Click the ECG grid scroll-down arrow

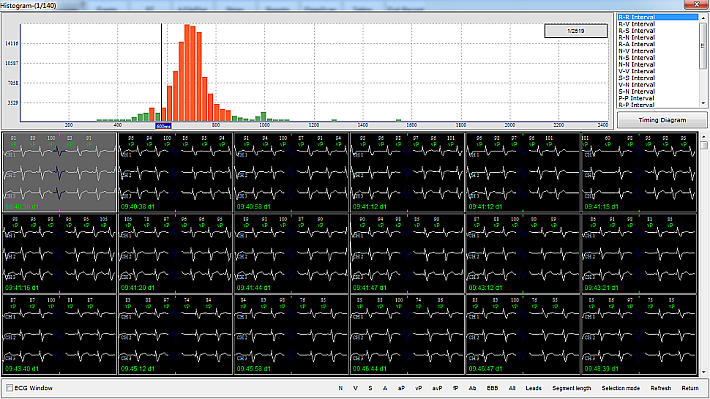pos(703,372)
